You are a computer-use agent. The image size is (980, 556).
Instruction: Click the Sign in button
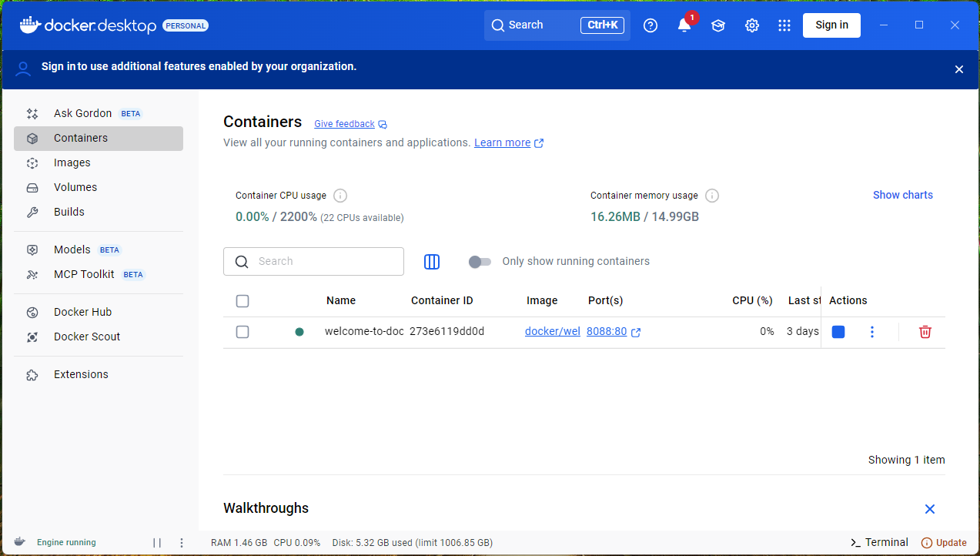point(831,25)
